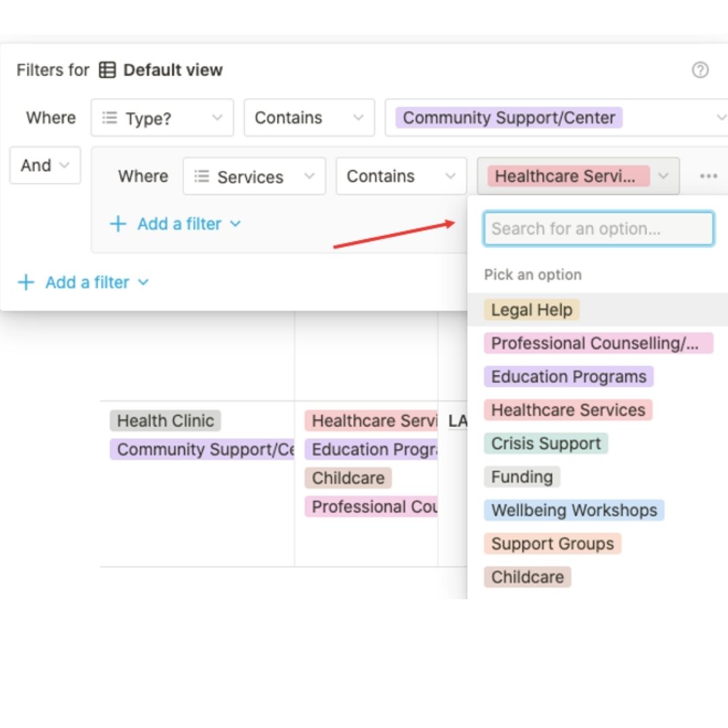Open the Services field dropdown

tap(254, 177)
